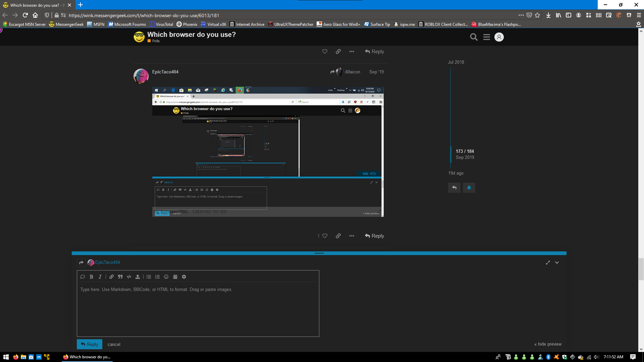Go back with the browser Back arrow
Screen dimensions: 644x362
click(5, 15)
